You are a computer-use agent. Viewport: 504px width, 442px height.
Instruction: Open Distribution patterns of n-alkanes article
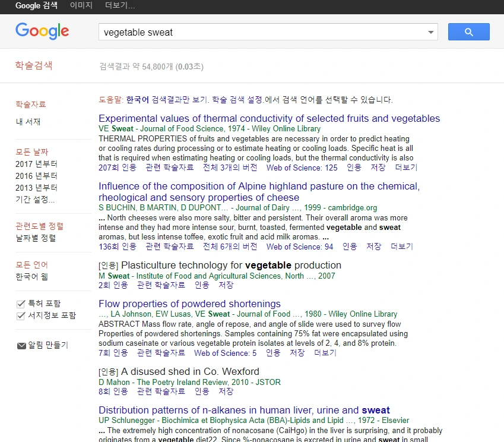pyautogui.click(x=244, y=410)
